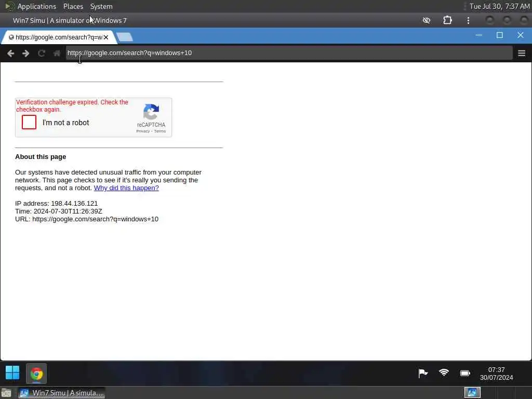The height and width of the screenshot is (399, 532).
Task: Follow the Why did this happen? link
Action: 126,188
